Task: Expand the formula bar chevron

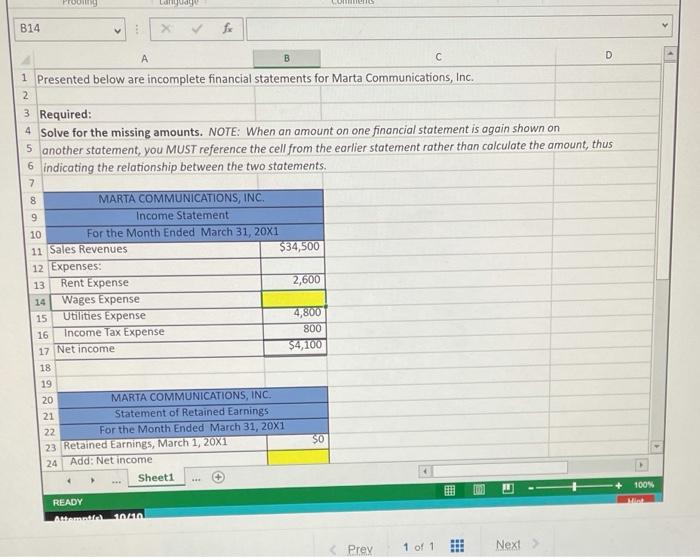Action: [665, 25]
